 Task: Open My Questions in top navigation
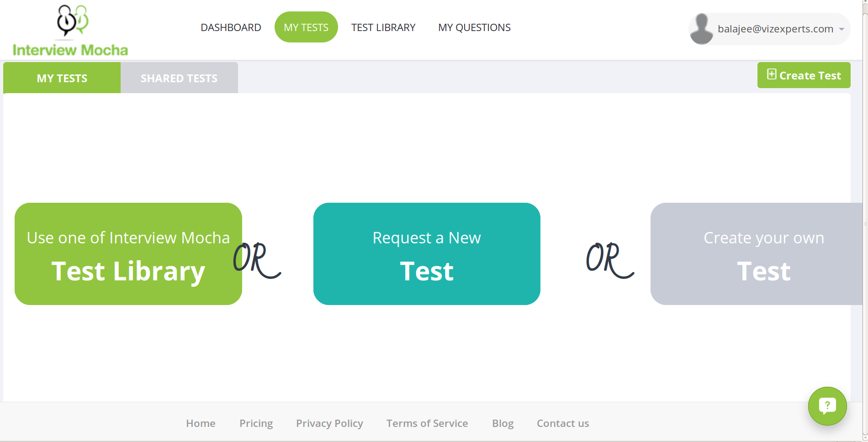[474, 27]
